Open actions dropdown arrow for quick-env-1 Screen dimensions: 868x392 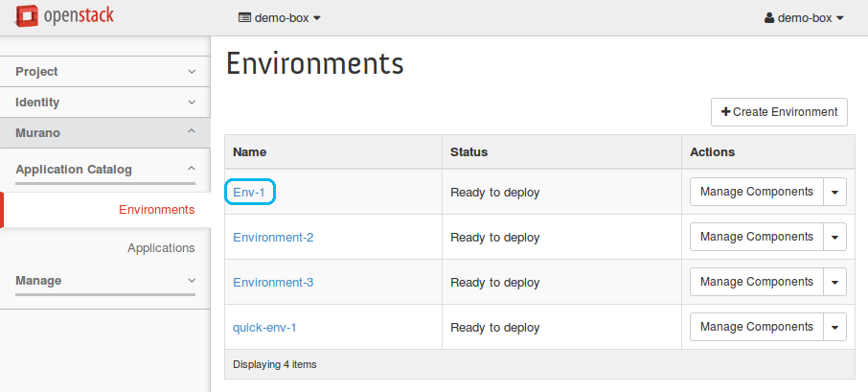tap(834, 327)
